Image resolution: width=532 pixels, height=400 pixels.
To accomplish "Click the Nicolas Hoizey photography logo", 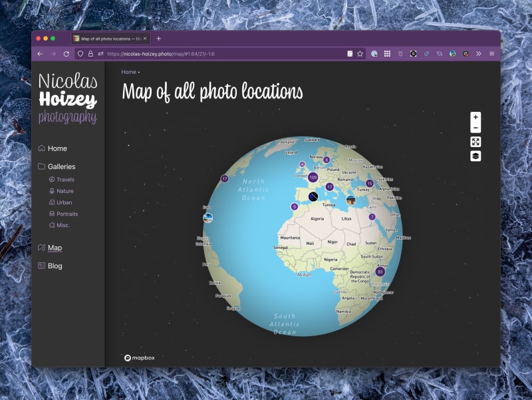I will [x=68, y=98].
